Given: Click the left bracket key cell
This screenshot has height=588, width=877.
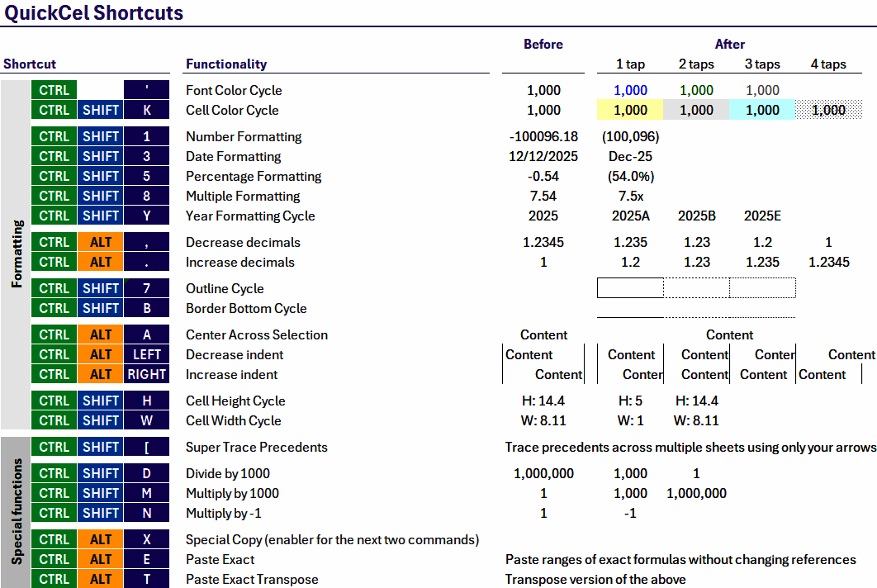Looking at the screenshot, I should coord(146,447).
